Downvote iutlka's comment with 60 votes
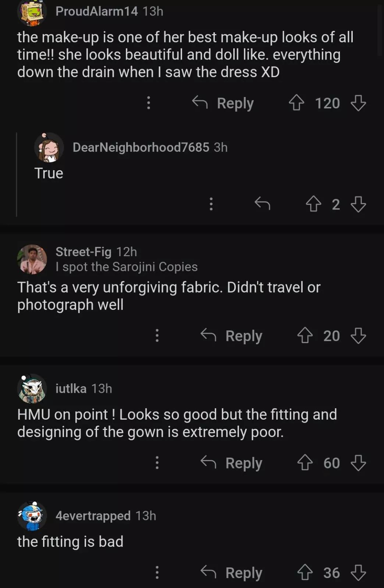The width and height of the screenshot is (384, 588). (x=358, y=463)
